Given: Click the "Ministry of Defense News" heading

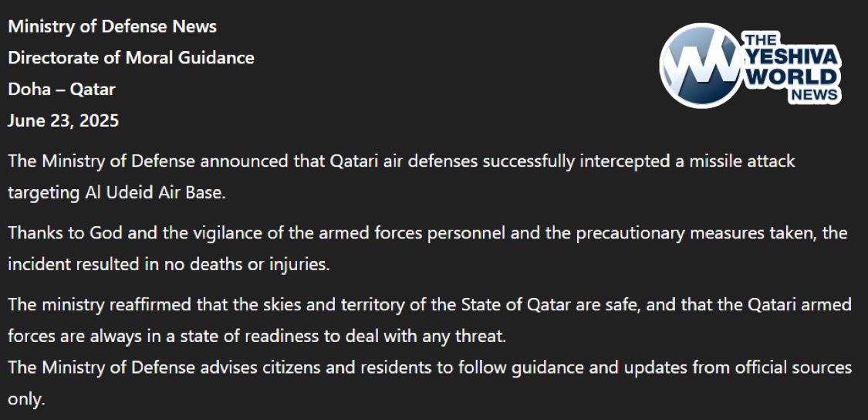Looking at the screenshot, I should click(113, 26).
